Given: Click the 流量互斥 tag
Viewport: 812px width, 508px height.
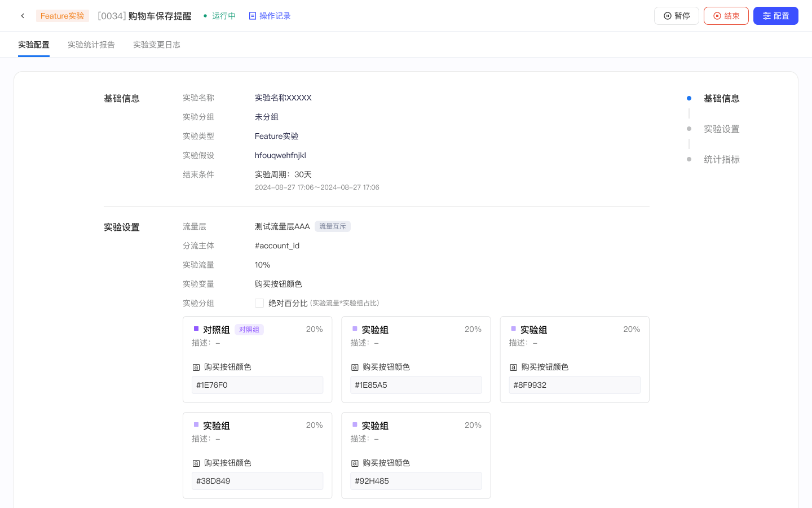Looking at the screenshot, I should coord(333,226).
